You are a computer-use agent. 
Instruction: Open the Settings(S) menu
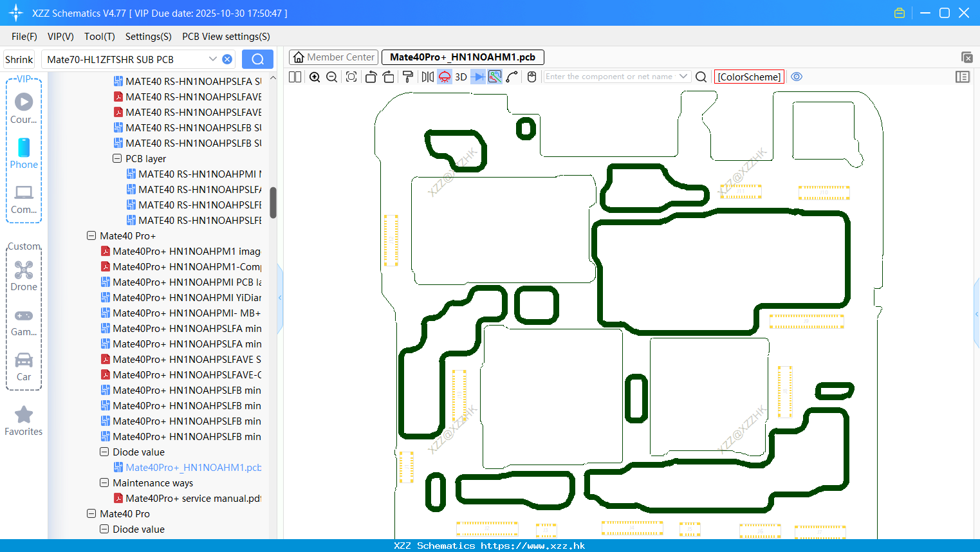coord(149,37)
